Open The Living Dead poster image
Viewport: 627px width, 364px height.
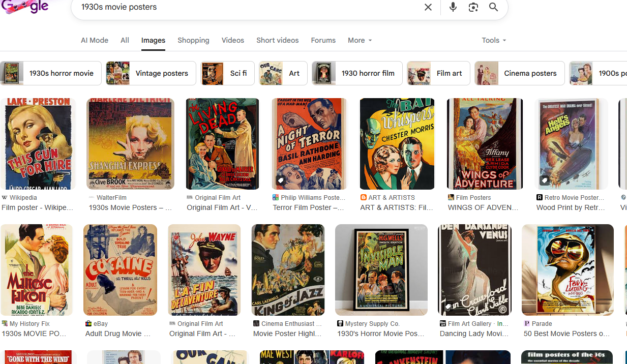coord(222,144)
